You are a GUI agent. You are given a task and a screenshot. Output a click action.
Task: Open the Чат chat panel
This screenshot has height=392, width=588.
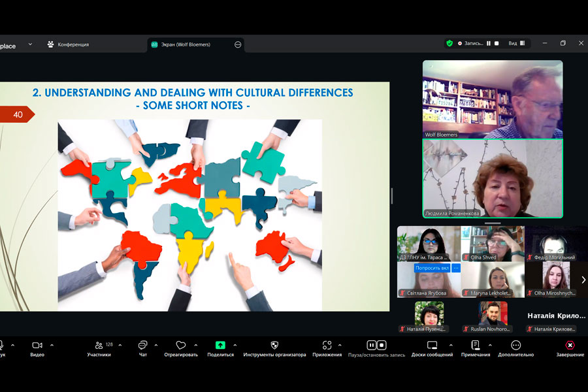click(x=142, y=346)
